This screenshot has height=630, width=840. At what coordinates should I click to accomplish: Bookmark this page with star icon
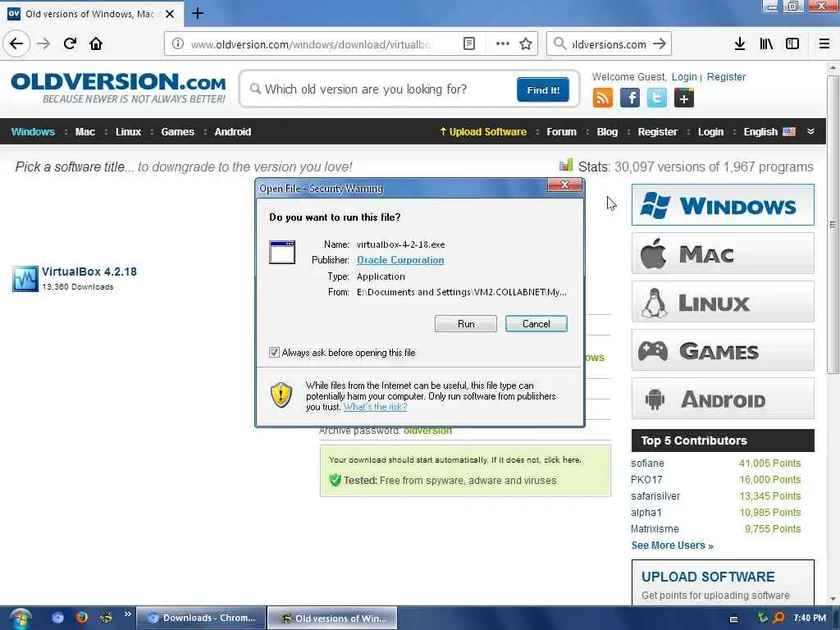[x=526, y=44]
